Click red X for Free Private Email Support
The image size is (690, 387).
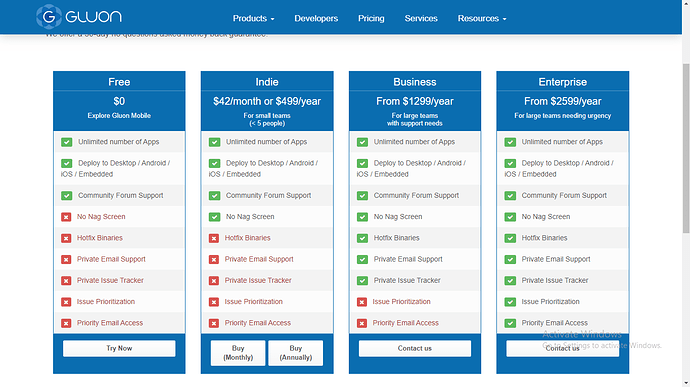(x=66, y=259)
